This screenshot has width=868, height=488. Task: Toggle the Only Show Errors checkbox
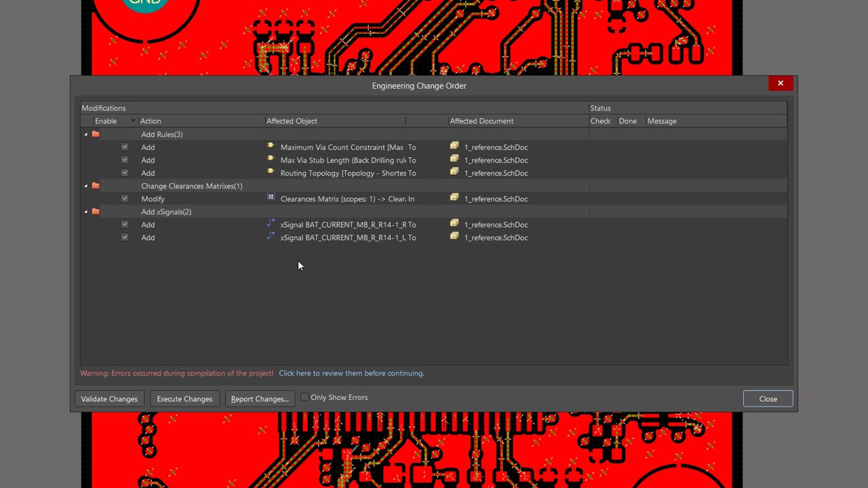(305, 397)
